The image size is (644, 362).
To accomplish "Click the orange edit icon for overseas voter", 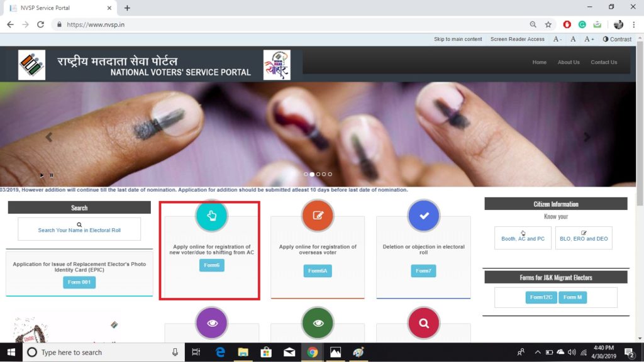I will (x=318, y=216).
